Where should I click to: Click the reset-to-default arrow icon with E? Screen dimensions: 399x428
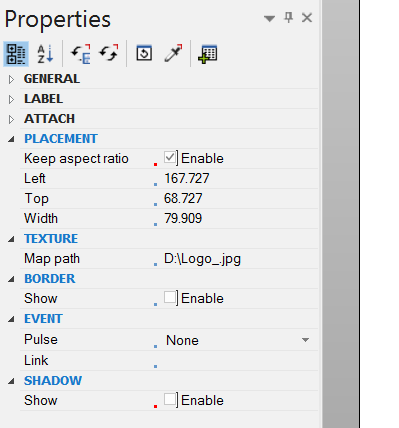[80, 54]
